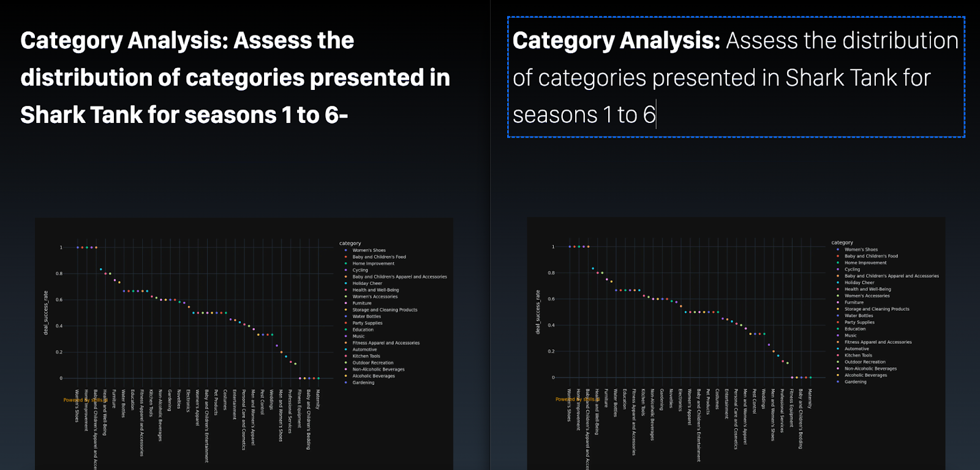Click Home Improvement in the right chart legend
The height and width of the screenshot is (470, 980).
tap(865, 263)
